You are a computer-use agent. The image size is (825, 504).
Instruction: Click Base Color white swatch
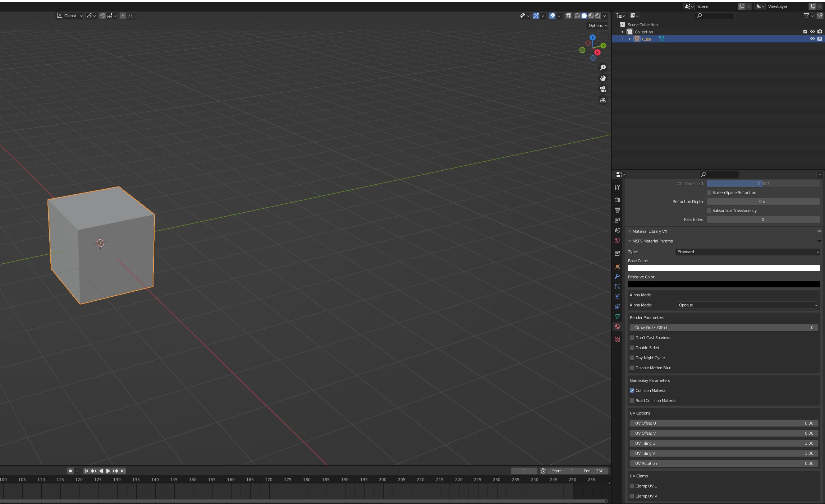pyautogui.click(x=724, y=268)
